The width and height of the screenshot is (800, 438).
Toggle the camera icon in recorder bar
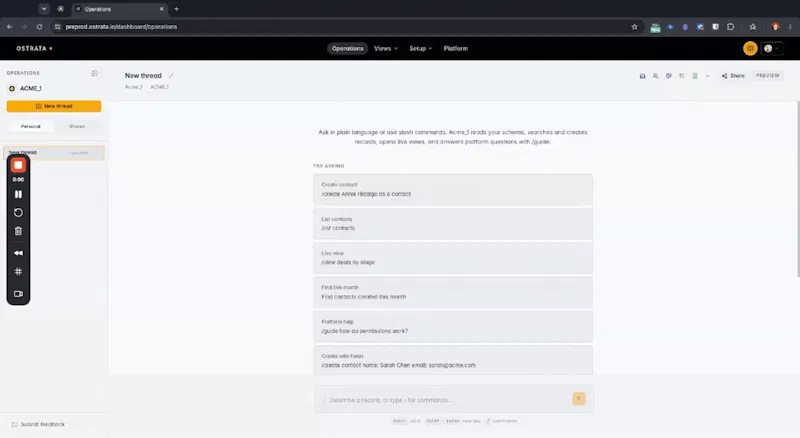pos(18,294)
